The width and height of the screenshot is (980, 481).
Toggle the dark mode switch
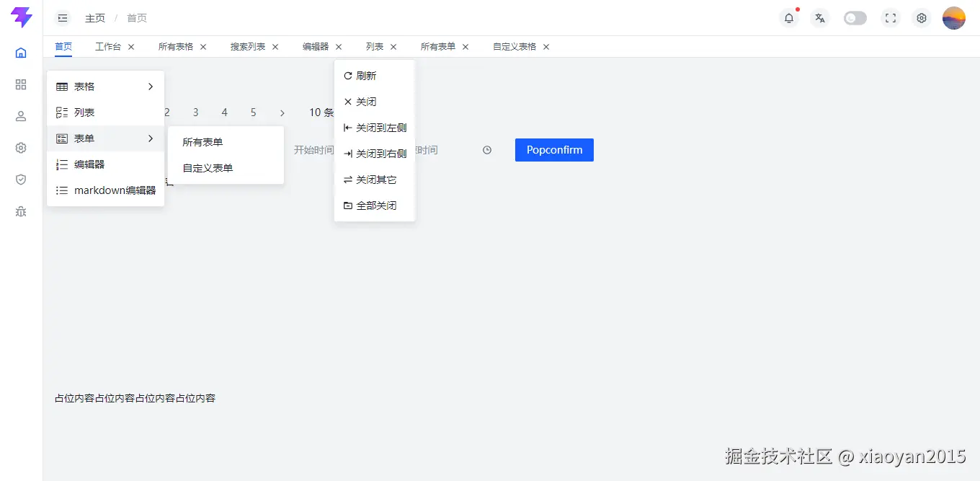[x=855, y=18]
